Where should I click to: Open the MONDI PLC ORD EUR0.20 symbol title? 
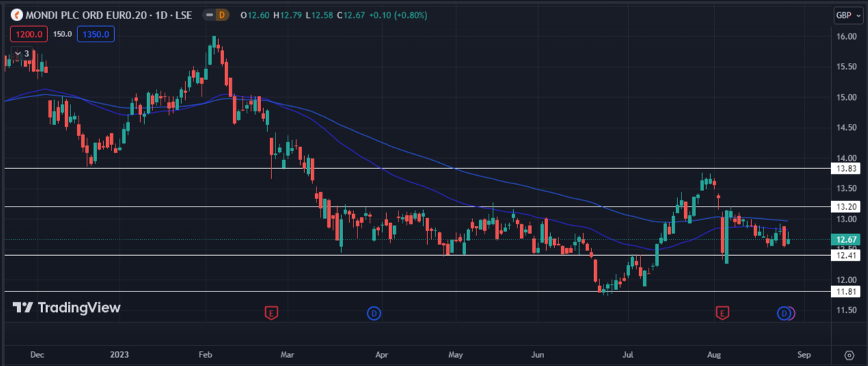109,14
